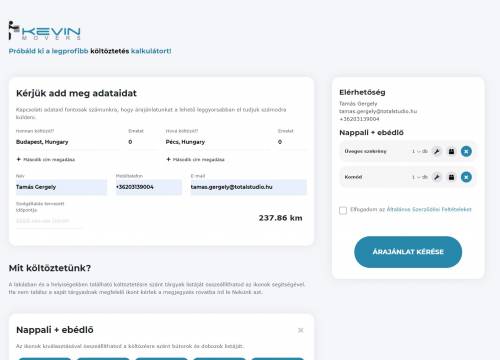Click the e-mail field tamas.gergely@totalstudio.hu

click(248, 187)
